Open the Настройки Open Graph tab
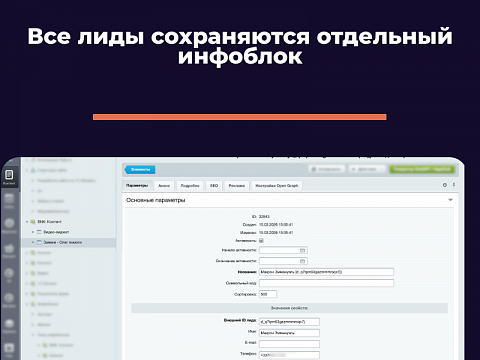 tap(277, 186)
